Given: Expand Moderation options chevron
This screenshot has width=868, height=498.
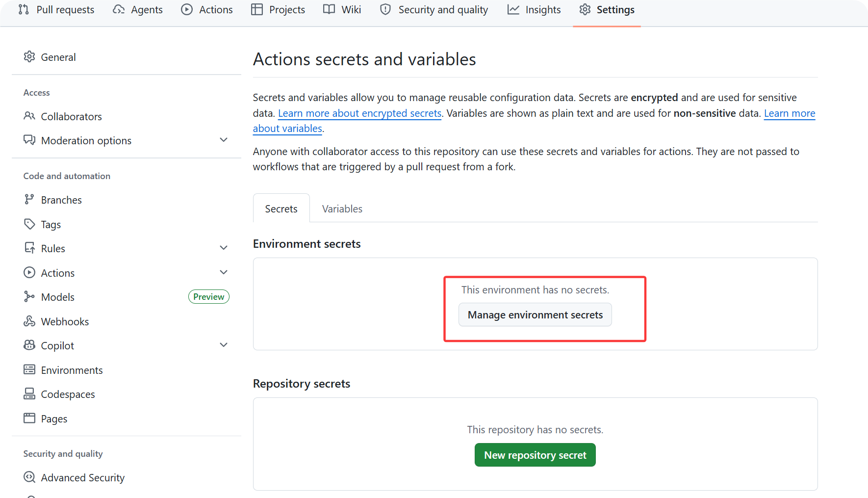Looking at the screenshot, I should 224,140.
